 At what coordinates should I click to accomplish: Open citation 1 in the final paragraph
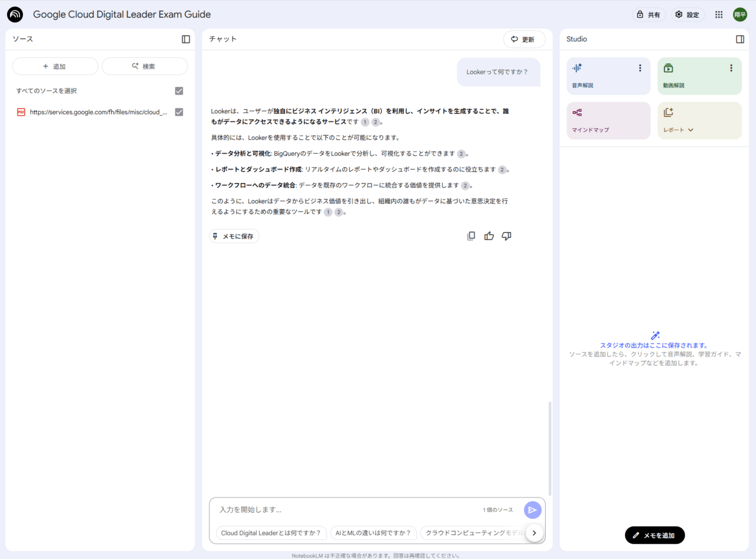[328, 212]
